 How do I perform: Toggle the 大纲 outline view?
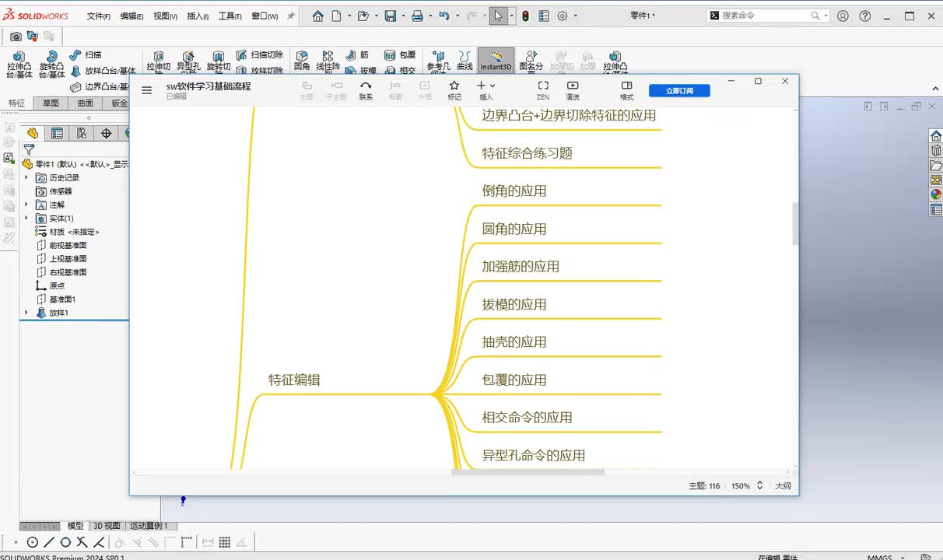(783, 485)
